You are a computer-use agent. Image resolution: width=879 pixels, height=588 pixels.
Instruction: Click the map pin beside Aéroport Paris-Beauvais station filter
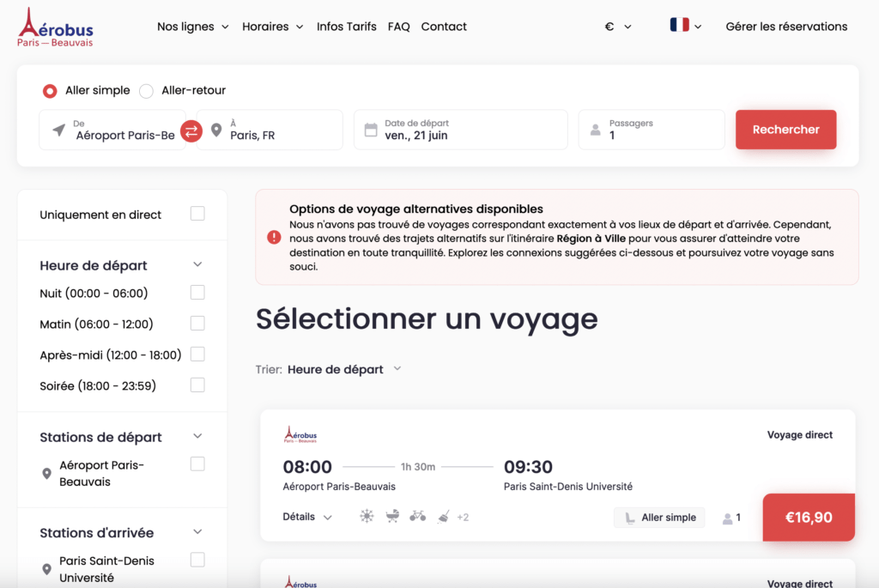47,474
